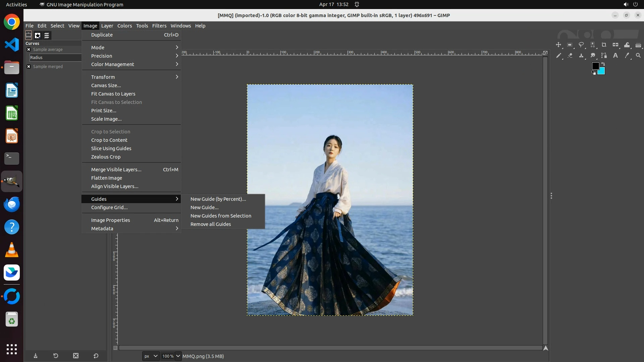The width and height of the screenshot is (644, 362).
Task: Open Scale Image... from Image menu
Action: tap(106, 119)
